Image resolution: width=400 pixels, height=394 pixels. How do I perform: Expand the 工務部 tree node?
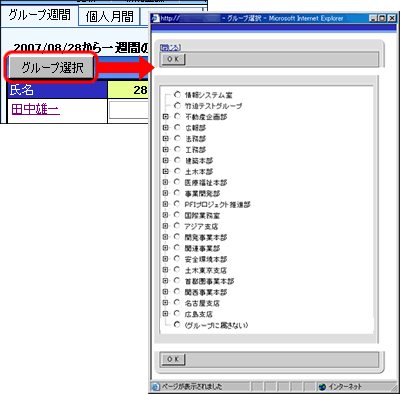(x=165, y=149)
